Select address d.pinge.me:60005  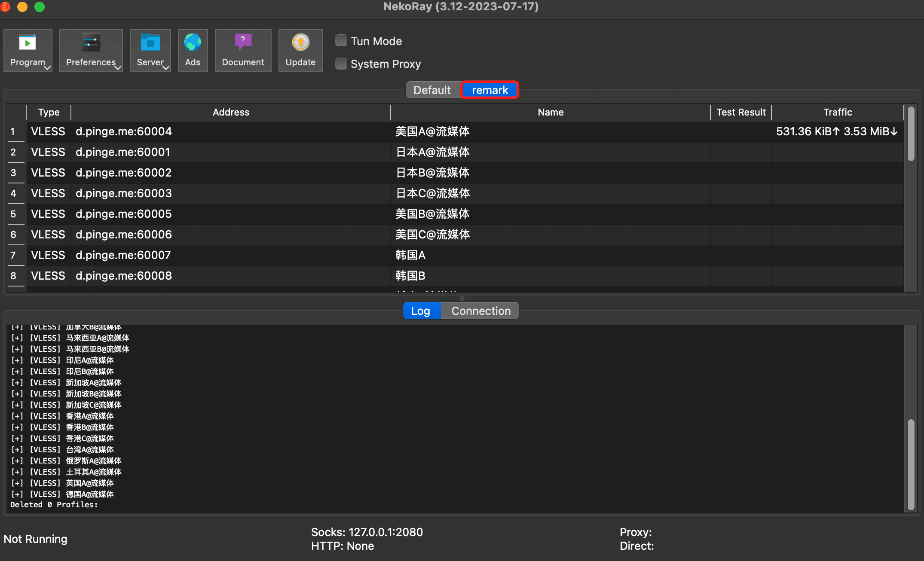coord(124,214)
